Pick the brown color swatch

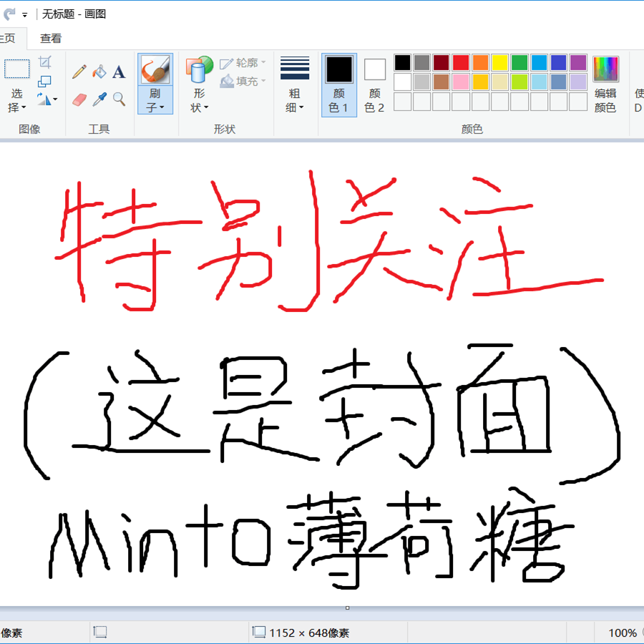pos(441,82)
